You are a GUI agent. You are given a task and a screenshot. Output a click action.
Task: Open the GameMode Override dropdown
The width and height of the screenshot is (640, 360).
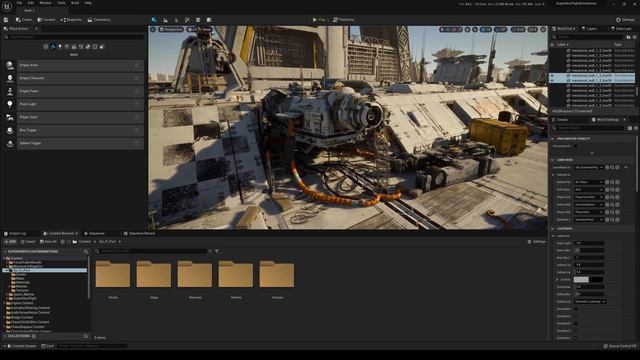pyautogui.click(x=589, y=167)
